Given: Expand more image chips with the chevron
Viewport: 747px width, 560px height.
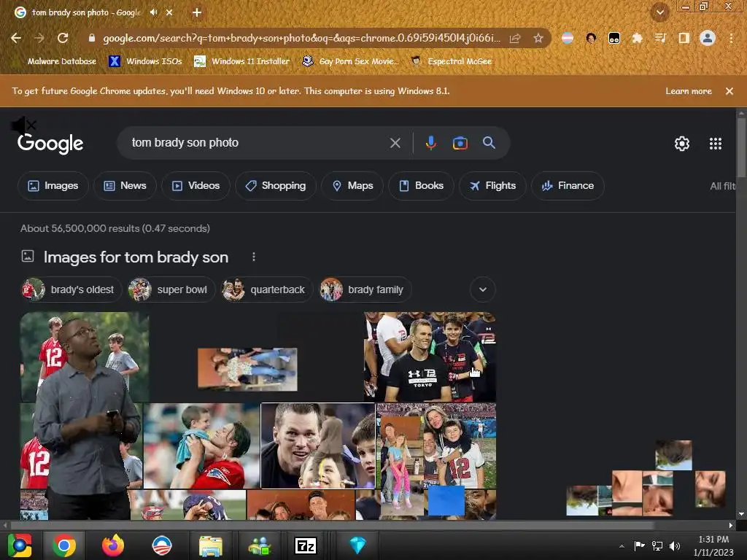Looking at the screenshot, I should (x=483, y=289).
